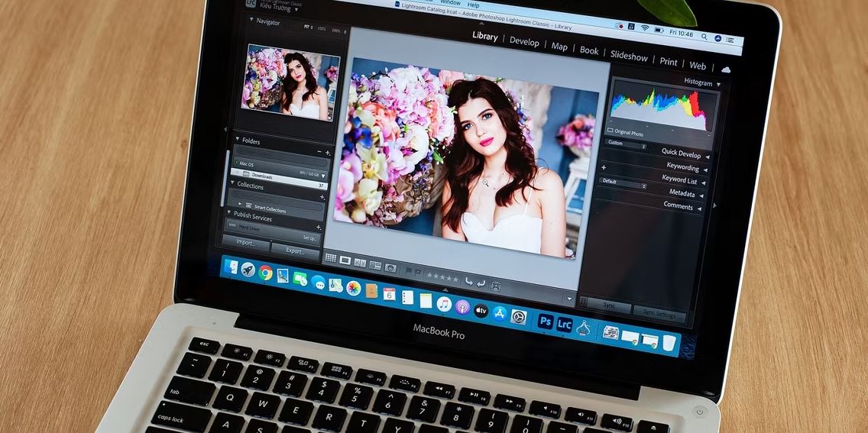This screenshot has height=433, width=868.
Task: Switch to the Slideshow module
Action: 629,56
